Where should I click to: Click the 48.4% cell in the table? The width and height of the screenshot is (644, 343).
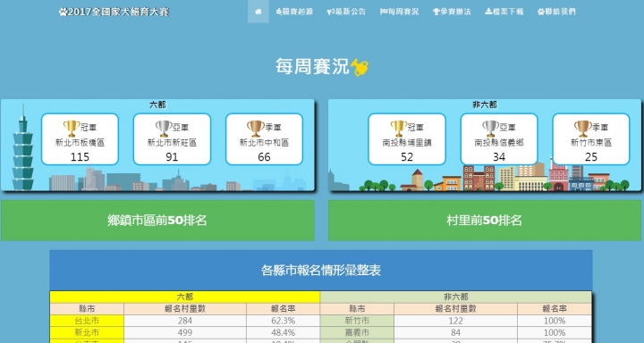point(283,332)
